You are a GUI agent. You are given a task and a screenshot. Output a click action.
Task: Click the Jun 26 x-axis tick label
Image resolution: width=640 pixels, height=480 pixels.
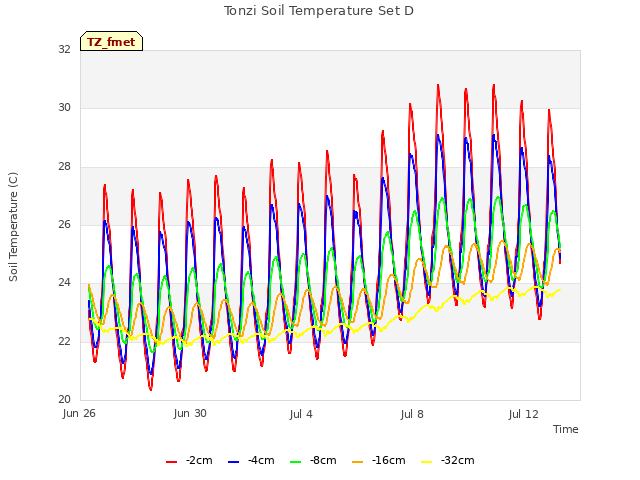point(79,414)
